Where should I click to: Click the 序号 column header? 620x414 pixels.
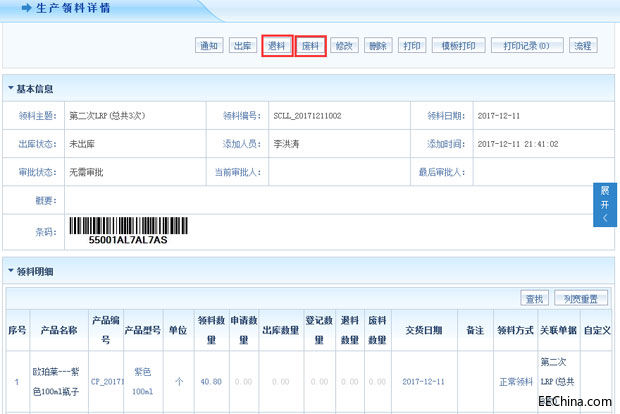pyautogui.click(x=17, y=330)
